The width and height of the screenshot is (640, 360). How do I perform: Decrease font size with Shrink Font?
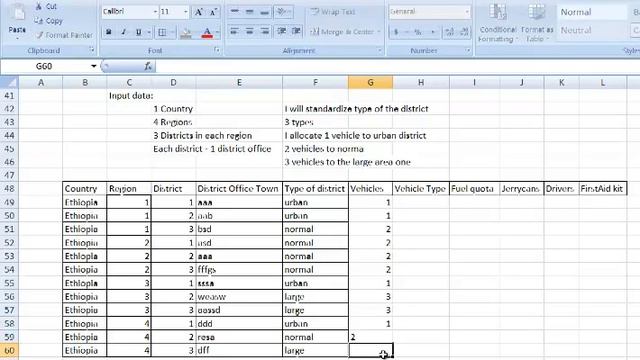click(x=213, y=12)
